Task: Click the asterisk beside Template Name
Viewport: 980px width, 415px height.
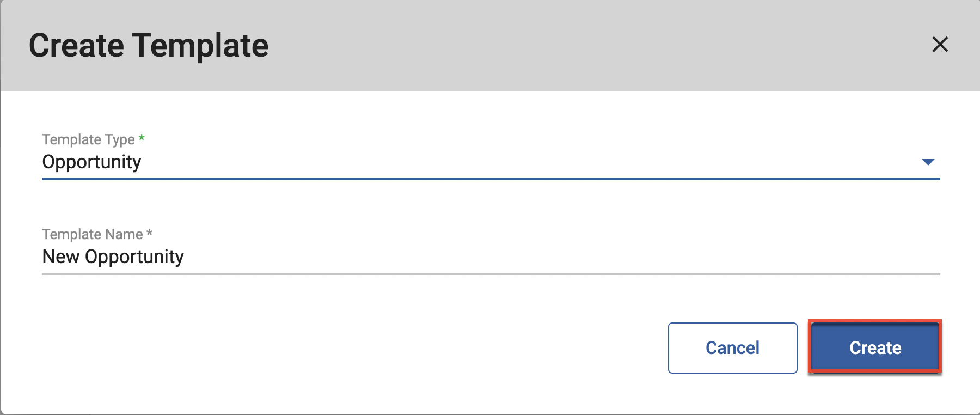Action: (149, 233)
